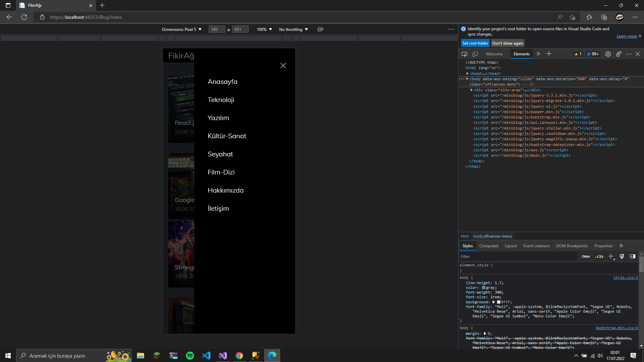The image size is (644, 362).
Task: Open the Event Listeners tab
Action: (x=536, y=246)
